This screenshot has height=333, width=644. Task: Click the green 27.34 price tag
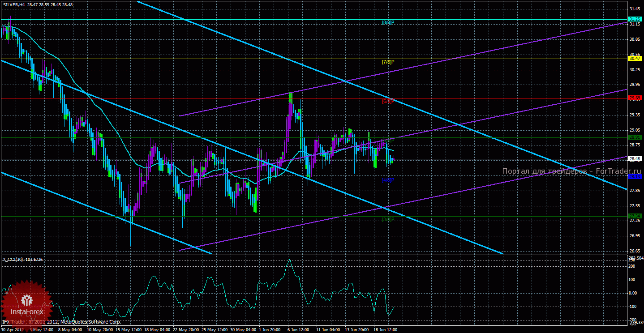coord(635,216)
